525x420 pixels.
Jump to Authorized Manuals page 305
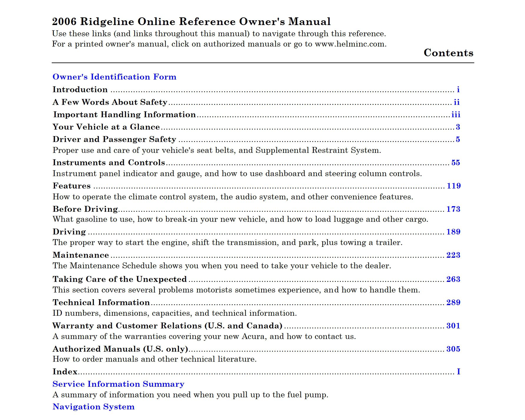pos(453,349)
